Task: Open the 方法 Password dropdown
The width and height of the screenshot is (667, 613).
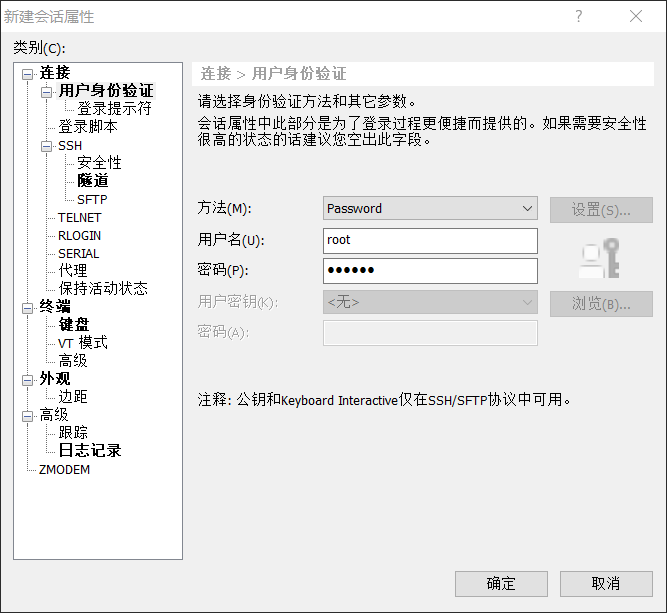Action: tap(430, 208)
